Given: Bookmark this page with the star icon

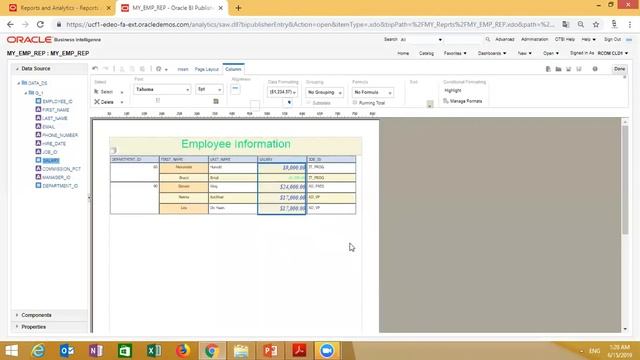Looking at the screenshot, I should (x=596, y=24).
